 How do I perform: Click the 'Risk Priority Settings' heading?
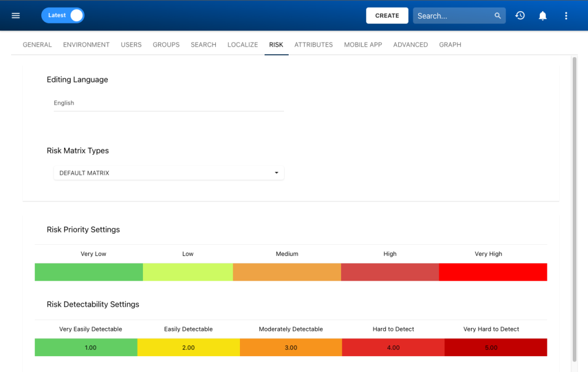83,230
